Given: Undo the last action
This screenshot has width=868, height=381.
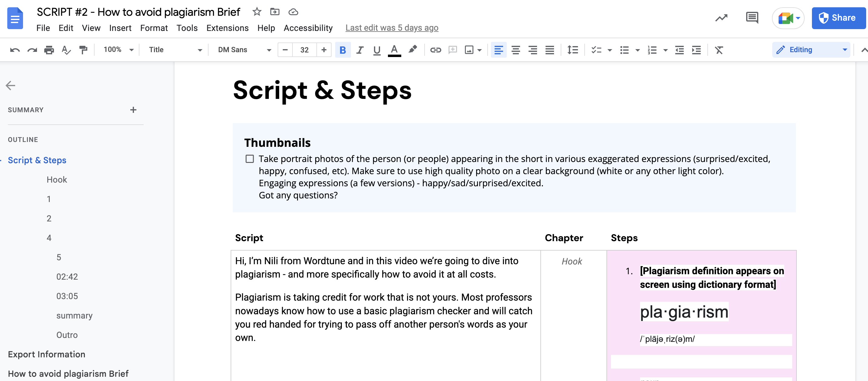Looking at the screenshot, I should coord(15,49).
